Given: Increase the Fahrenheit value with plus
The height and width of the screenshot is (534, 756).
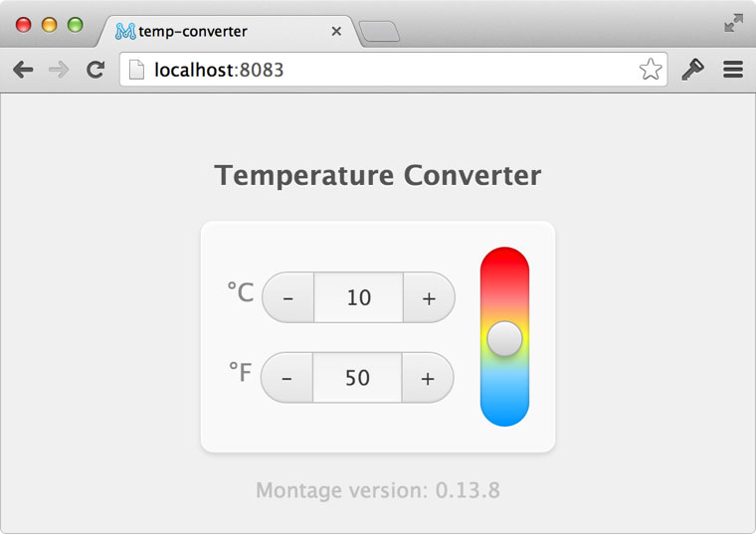Looking at the screenshot, I should (428, 378).
